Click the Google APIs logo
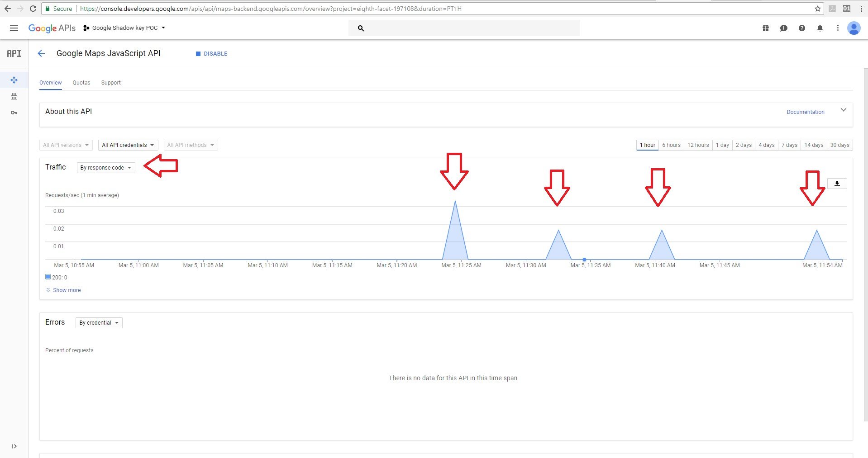868x458 pixels. [52, 28]
